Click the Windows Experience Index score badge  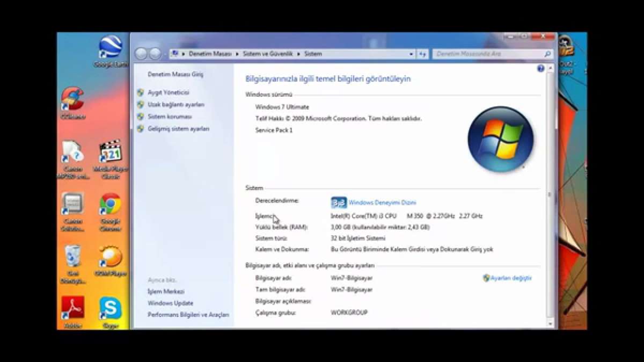(339, 202)
